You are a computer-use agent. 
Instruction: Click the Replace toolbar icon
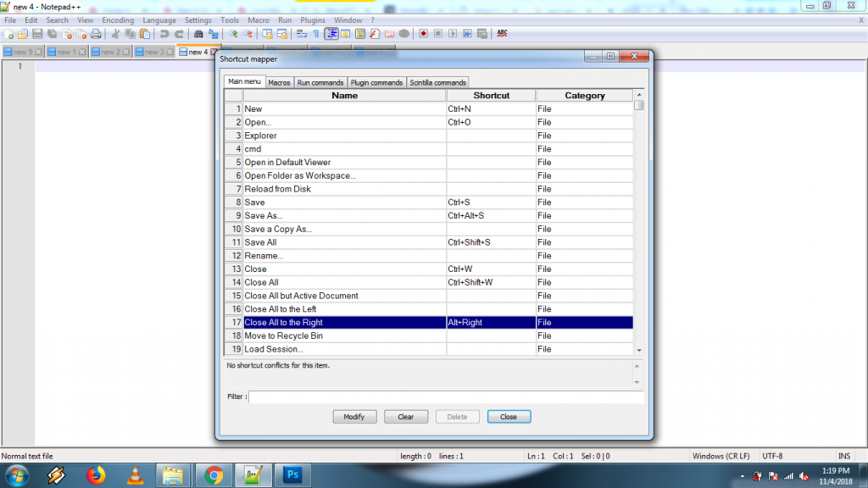pos(213,34)
